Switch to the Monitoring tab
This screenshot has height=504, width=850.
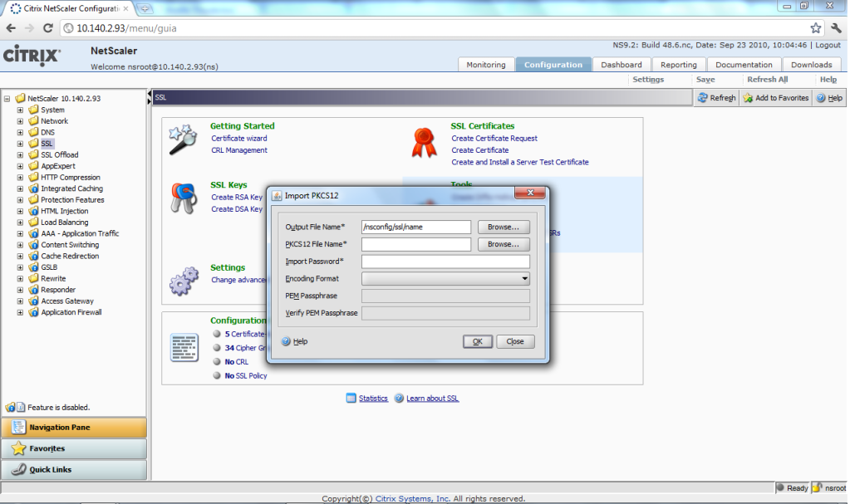coord(486,65)
